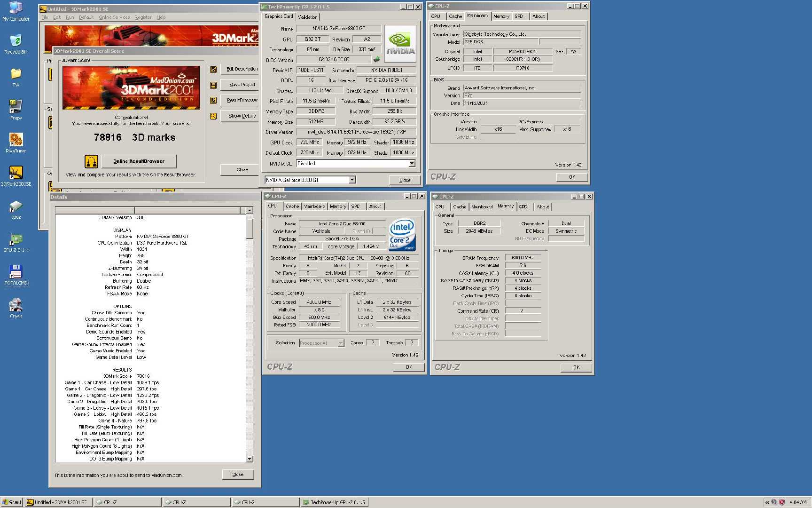Click the MadOnion 3DMark2001 banner image
This screenshot has height=508, width=812.
click(x=131, y=88)
